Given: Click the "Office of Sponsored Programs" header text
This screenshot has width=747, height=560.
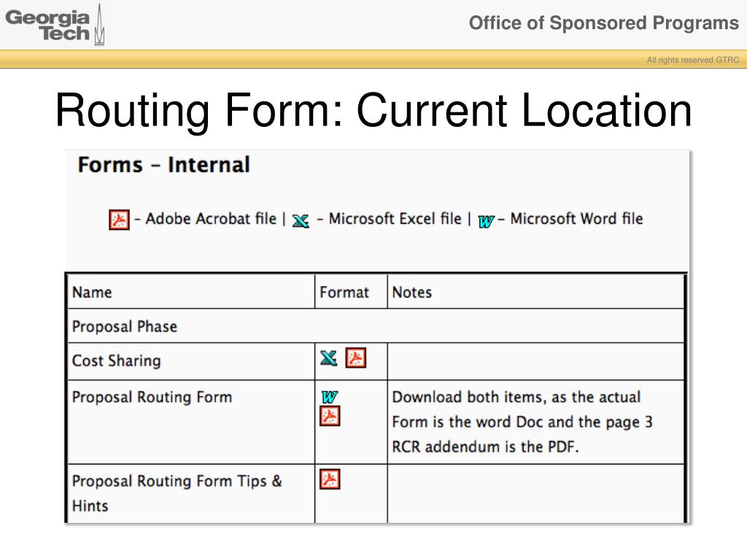Looking at the screenshot, I should tap(603, 23).
